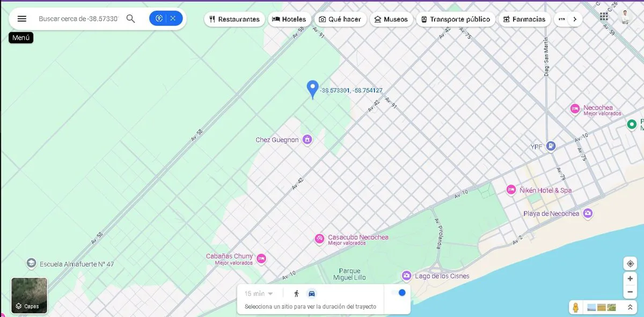Click the search input field
This screenshot has width=644, height=317.
pyautogui.click(x=78, y=19)
